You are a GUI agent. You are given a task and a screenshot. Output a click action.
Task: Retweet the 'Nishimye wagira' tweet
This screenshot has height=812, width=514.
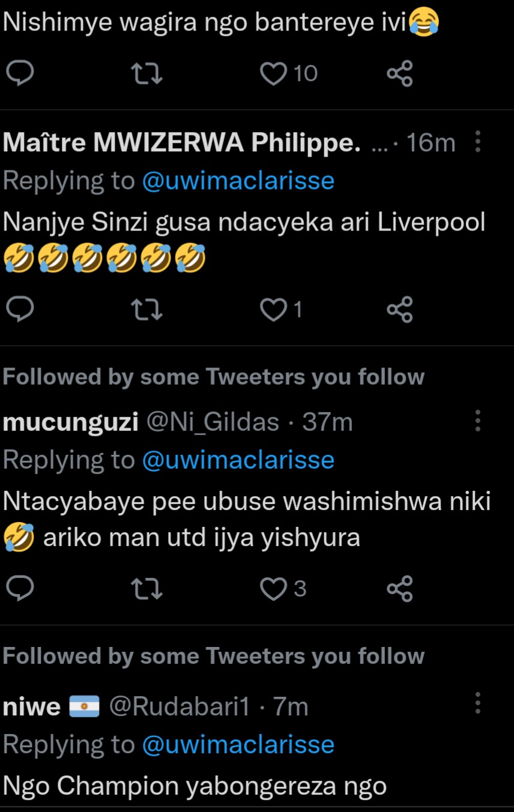click(147, 74)
